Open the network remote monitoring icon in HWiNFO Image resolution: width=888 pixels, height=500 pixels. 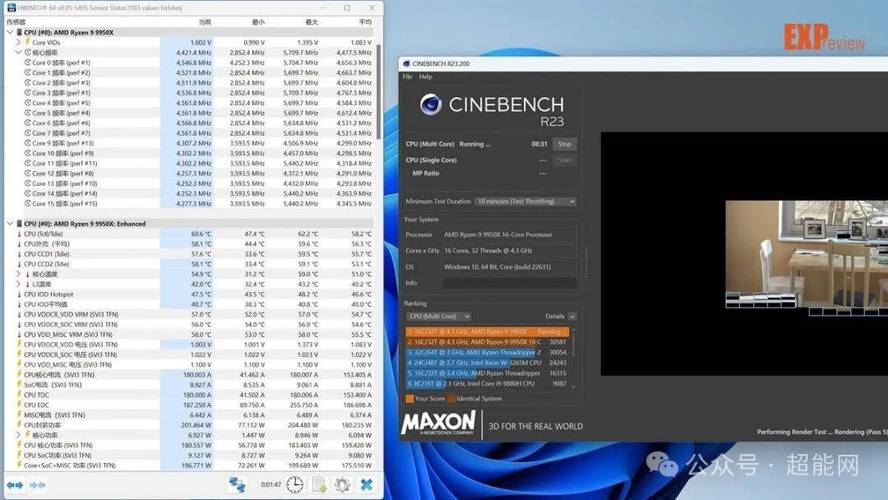237,485
